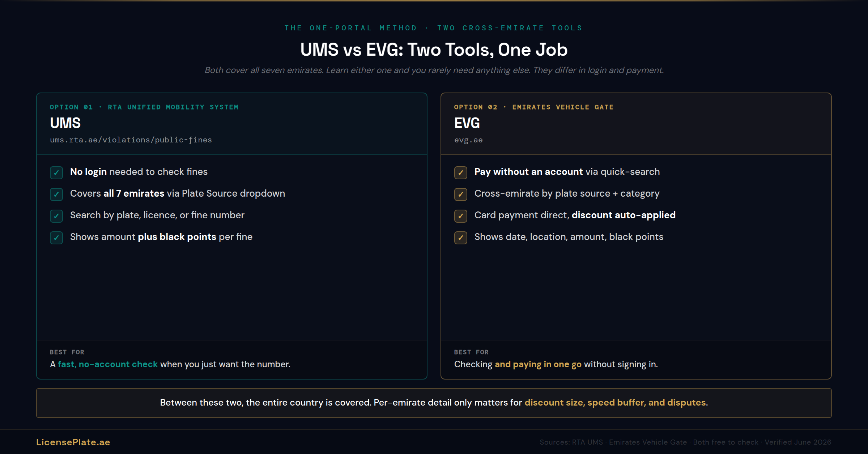Click the LicensePlate.ae brand name
The image size is (868, 454).
[x=73, y=442]
